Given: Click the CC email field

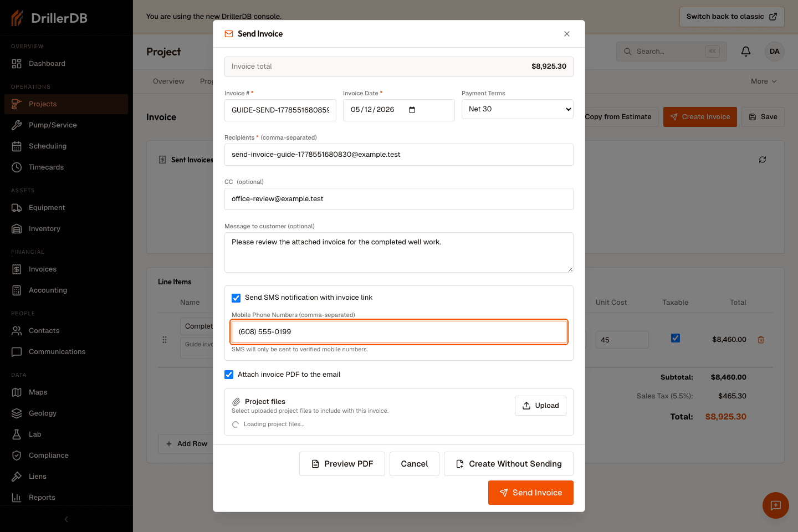Looking at the screenshot, I should 399,199.
